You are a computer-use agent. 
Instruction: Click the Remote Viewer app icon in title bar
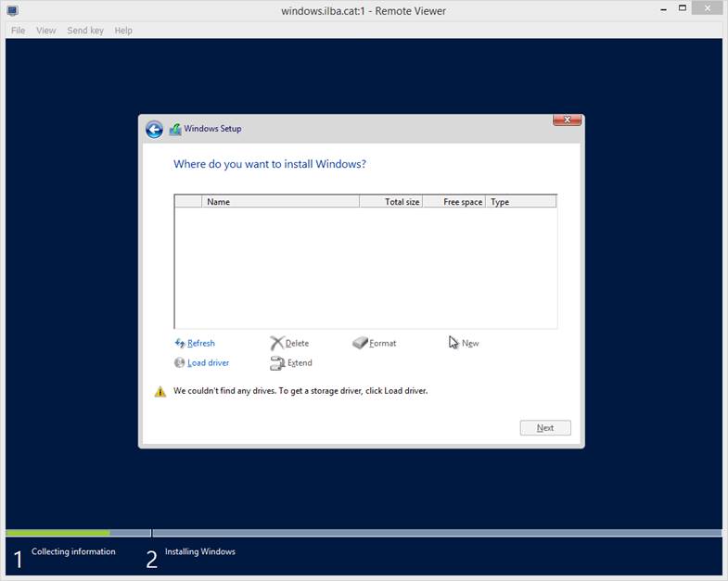tap(13, 11)
